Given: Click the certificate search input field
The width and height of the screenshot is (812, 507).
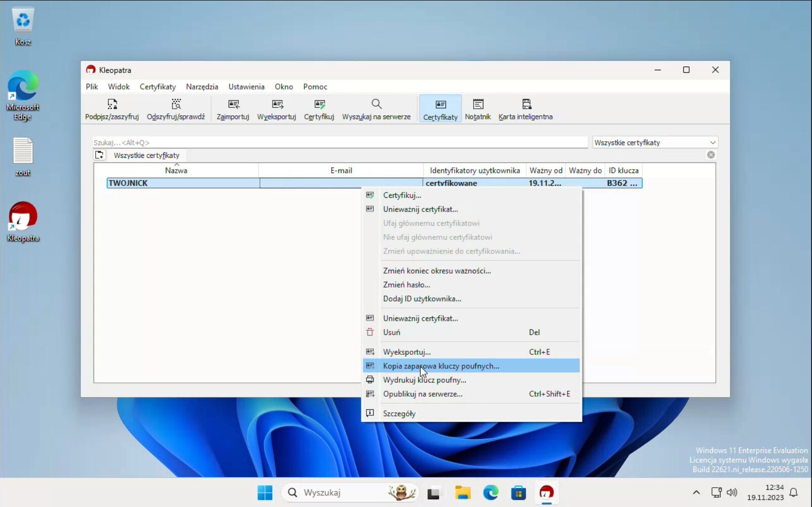Looking at the screenshot, I should [339, 143].
